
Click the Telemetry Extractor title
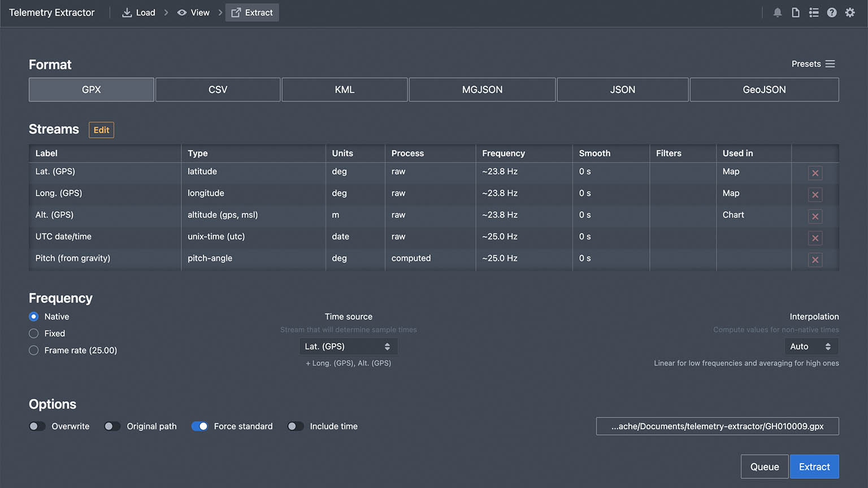52,12
